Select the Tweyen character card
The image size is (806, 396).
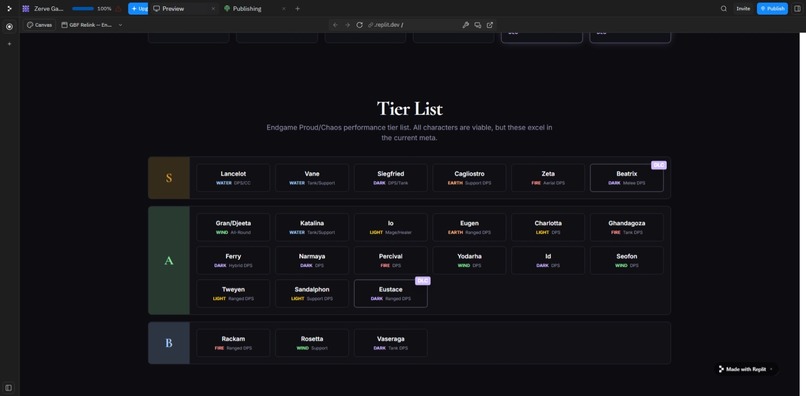(233, 294)
